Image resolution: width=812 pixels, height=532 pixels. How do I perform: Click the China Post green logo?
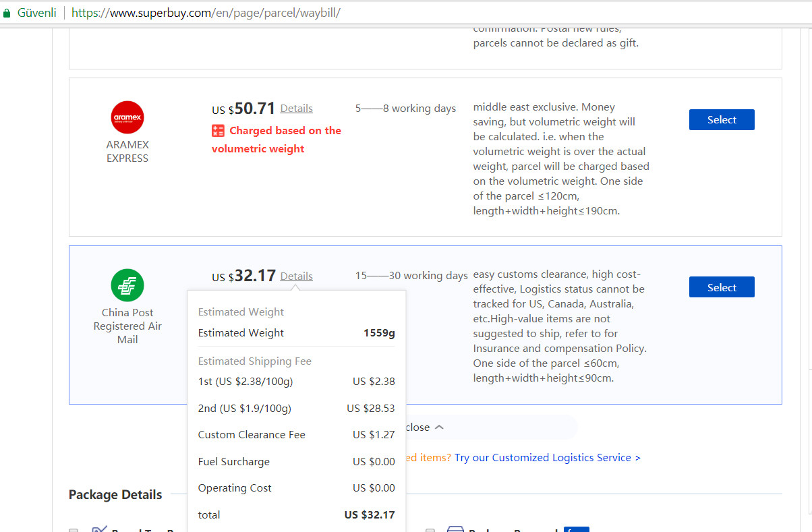pos(127,285)
